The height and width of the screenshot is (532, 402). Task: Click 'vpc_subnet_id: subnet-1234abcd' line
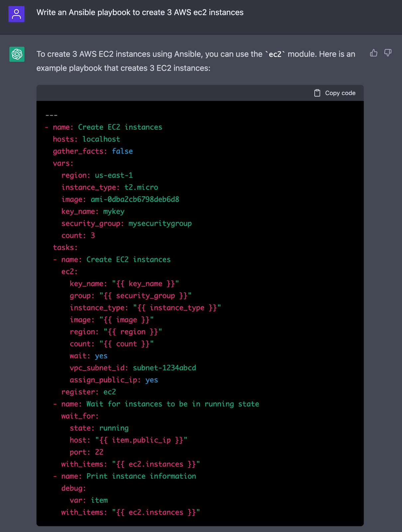pyautogui.click(x=133, y=368)
